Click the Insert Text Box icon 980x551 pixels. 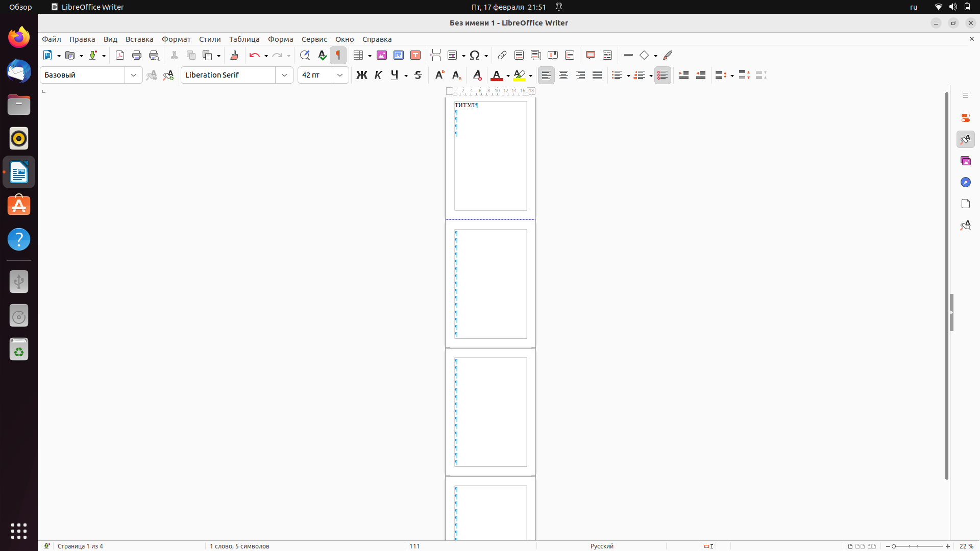click(415, 55)
